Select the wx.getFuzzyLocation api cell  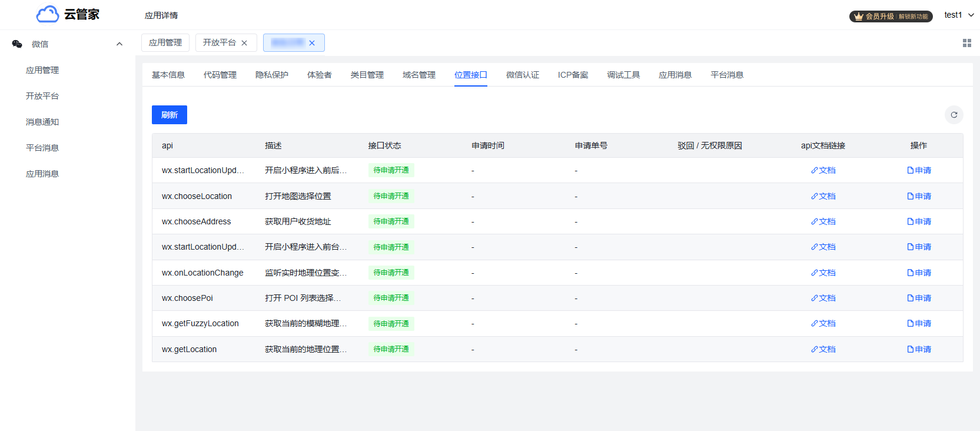(x=200, y=323)
